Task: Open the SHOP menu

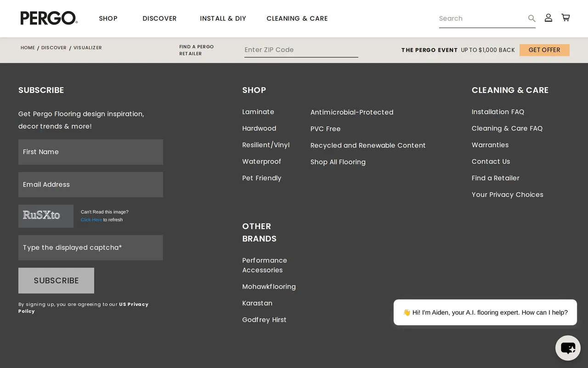Action: [108, 18]
